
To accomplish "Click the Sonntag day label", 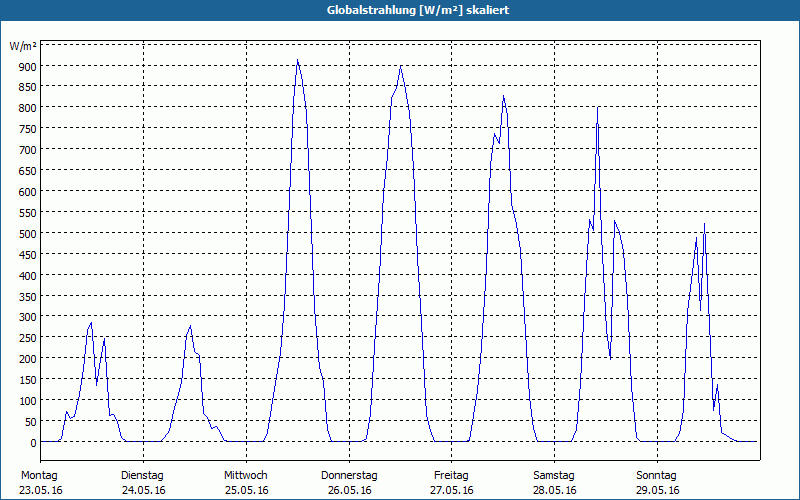I will coord(656,476).
